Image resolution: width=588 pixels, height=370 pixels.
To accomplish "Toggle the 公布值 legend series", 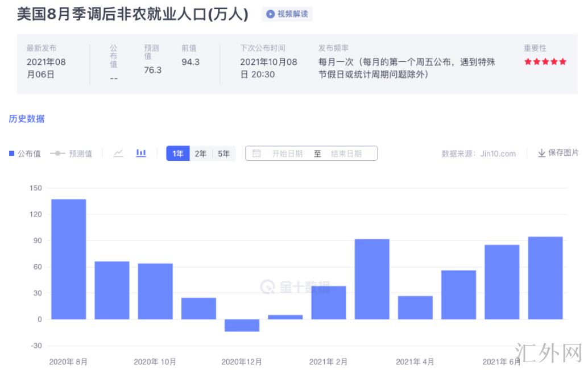I will pyautogui.click(x=25, y=153).
